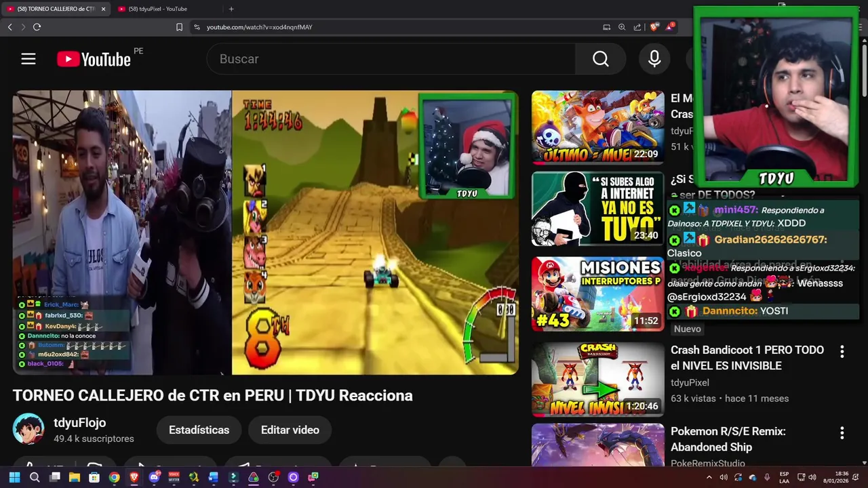Open options for Crash Bandicoot invisible video
This screenshot has width=868, height=488.
pos(842,352)
